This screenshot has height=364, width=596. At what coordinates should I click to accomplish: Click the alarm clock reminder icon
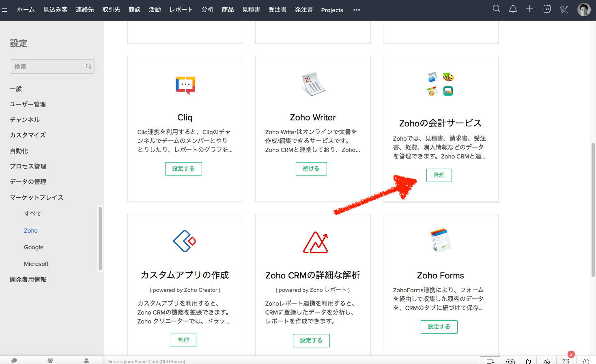coord(566,361)
